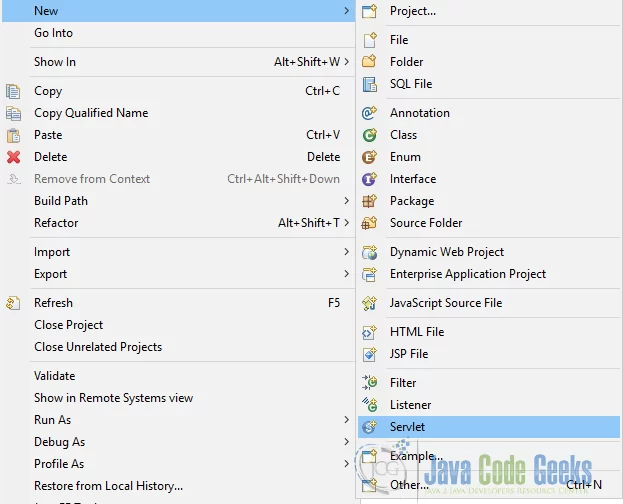Viewport: 623px width, 504px height.
Task: Click the Annotation label
Action: point(420,113)
